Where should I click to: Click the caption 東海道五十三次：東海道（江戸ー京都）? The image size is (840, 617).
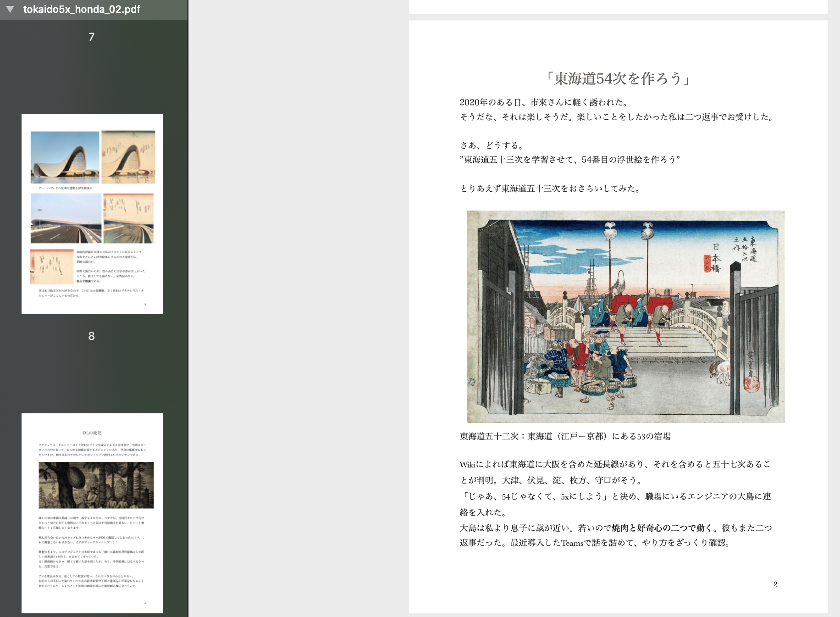tap(565, 436)
